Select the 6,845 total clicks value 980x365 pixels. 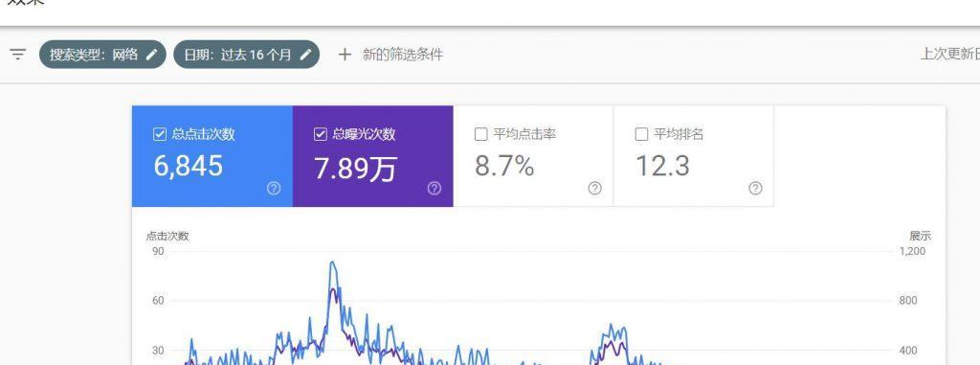[x=189, y=167]
